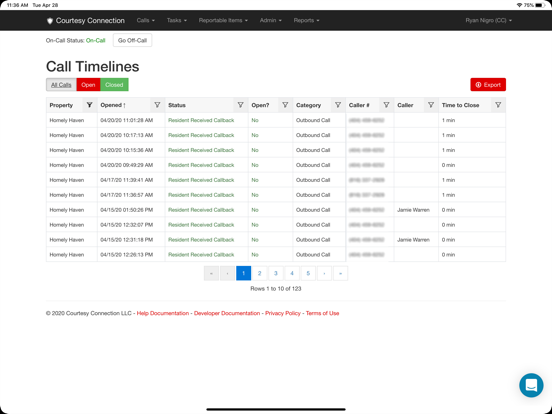The image size is (552, 414).
Task: Open the Property column filter
Action: tap(90, 105)
